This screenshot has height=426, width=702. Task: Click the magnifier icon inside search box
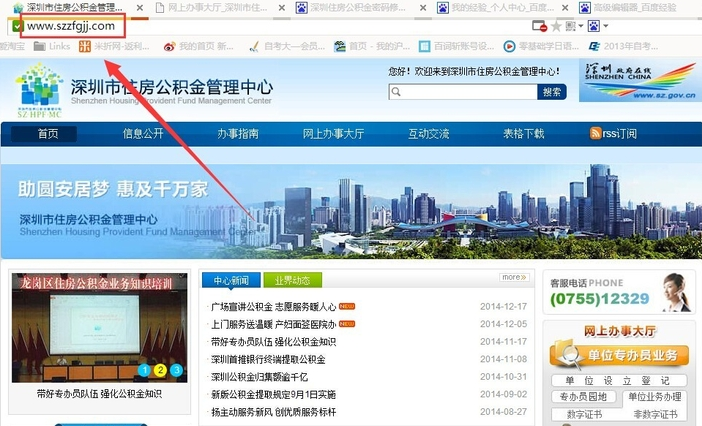tap(395, 92)
